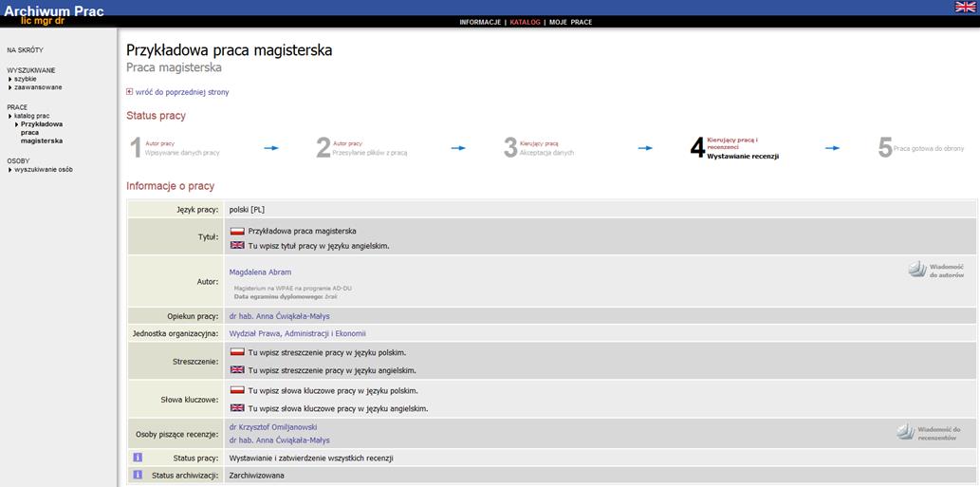Click step 2 Przesyłanie plików z pracą

click(x=361, y=148)
